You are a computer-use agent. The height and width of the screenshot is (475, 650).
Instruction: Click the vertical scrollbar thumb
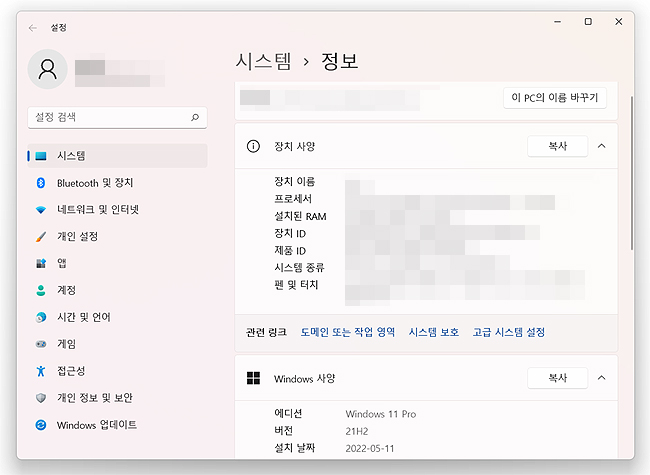tap(632, 173)
